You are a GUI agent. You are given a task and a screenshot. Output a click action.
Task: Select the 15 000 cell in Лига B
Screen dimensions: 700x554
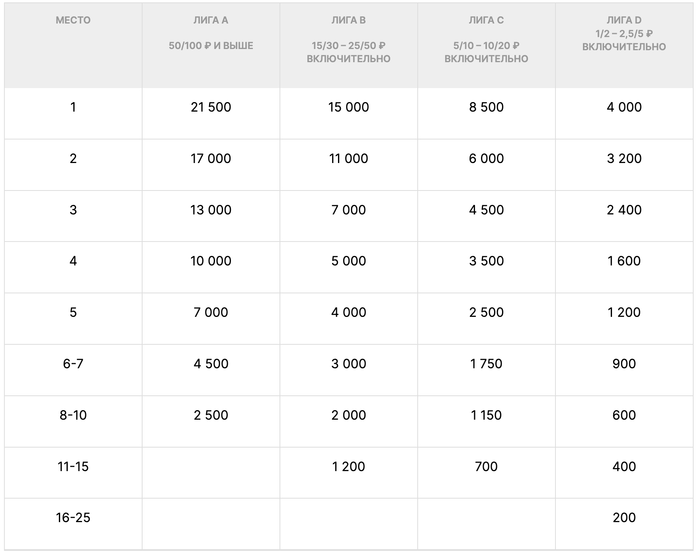pos(348,107)
